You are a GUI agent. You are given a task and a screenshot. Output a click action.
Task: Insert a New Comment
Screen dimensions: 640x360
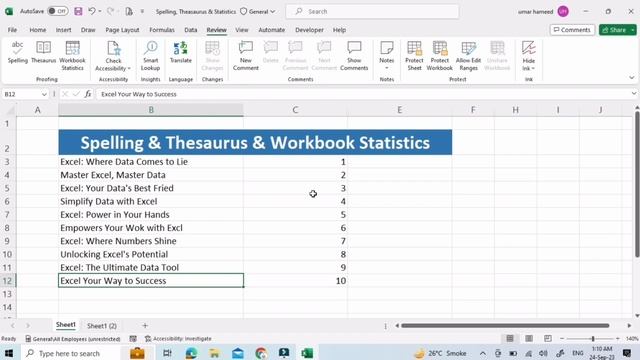pos(246,56)
